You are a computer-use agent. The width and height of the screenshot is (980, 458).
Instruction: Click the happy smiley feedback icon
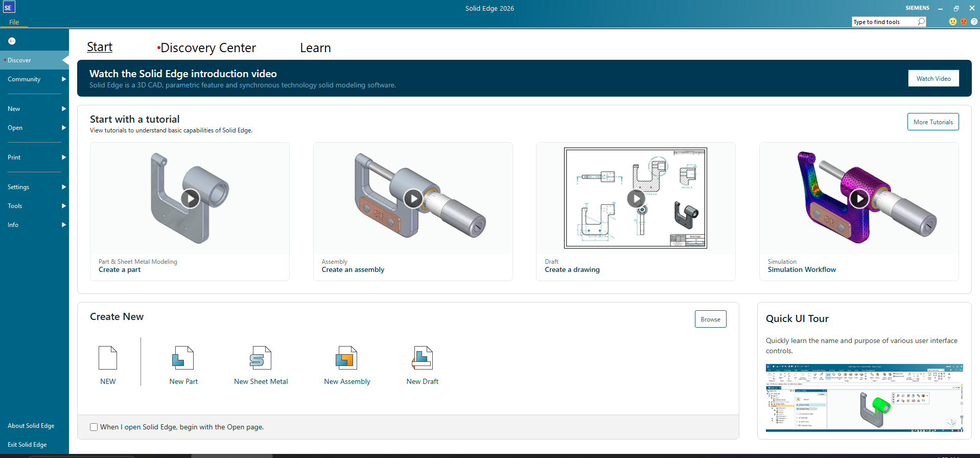pyautogui.click(x=952, y=21)
